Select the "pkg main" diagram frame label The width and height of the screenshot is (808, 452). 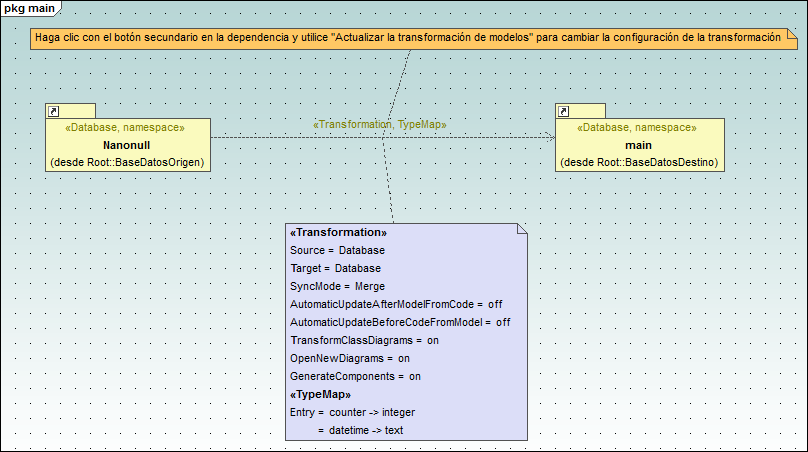[29, 8]
